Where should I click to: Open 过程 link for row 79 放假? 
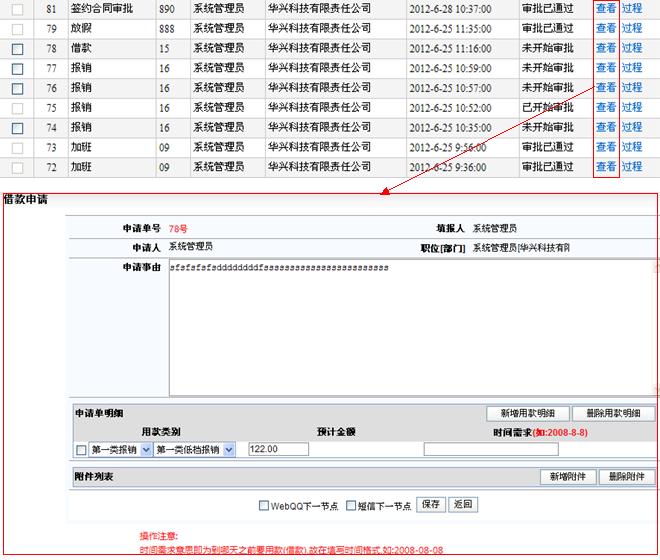tap(632, 28)
